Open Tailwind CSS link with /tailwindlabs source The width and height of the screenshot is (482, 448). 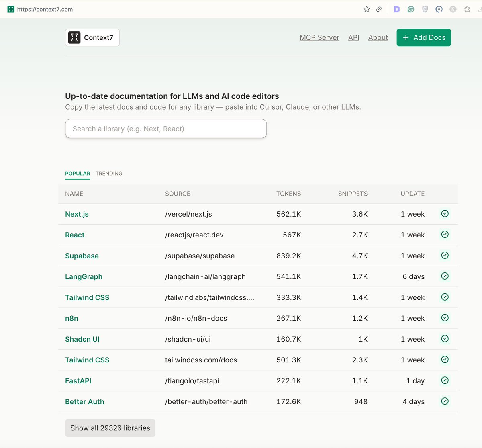[87, 298]
